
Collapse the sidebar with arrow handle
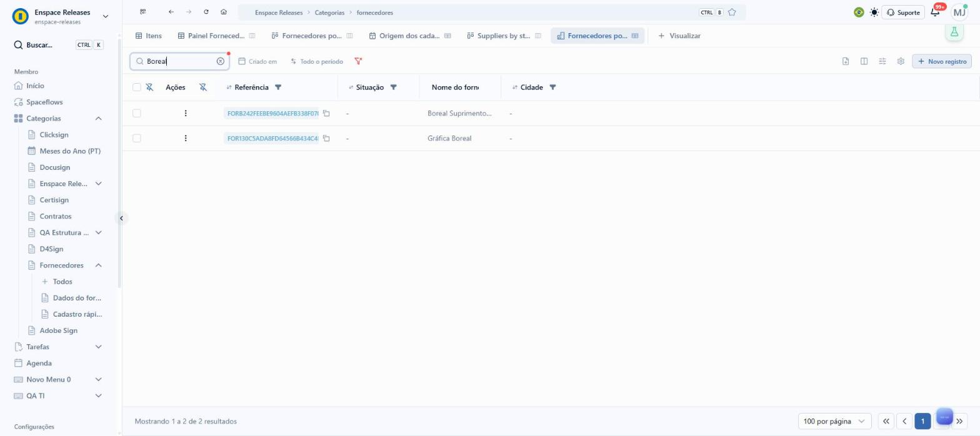point(121,218)
